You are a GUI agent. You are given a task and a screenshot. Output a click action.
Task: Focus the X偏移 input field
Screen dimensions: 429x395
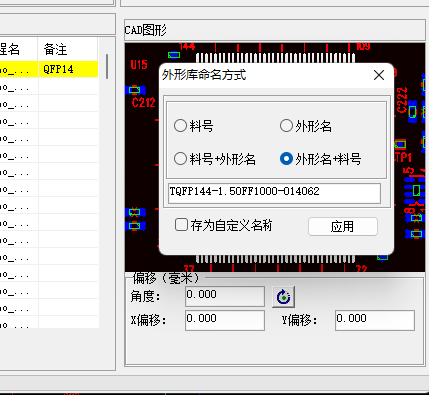225,320
